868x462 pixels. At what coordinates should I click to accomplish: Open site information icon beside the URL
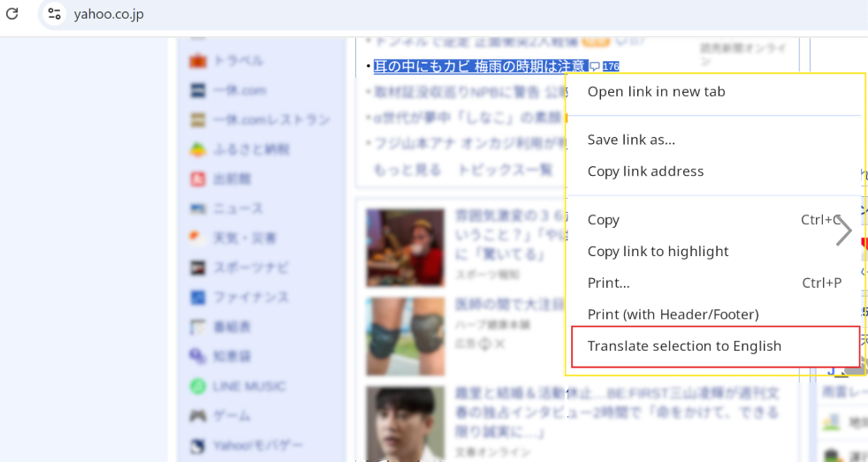54,14
